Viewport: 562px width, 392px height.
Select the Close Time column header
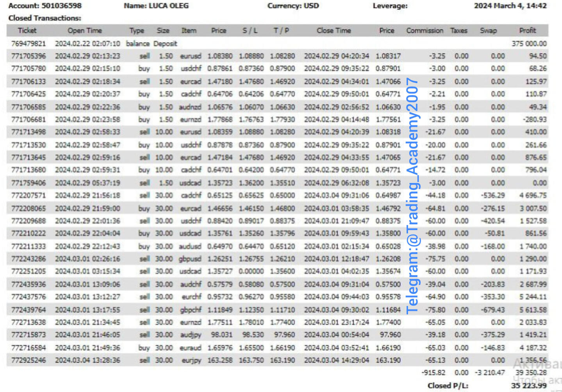(x=334, y=30)
